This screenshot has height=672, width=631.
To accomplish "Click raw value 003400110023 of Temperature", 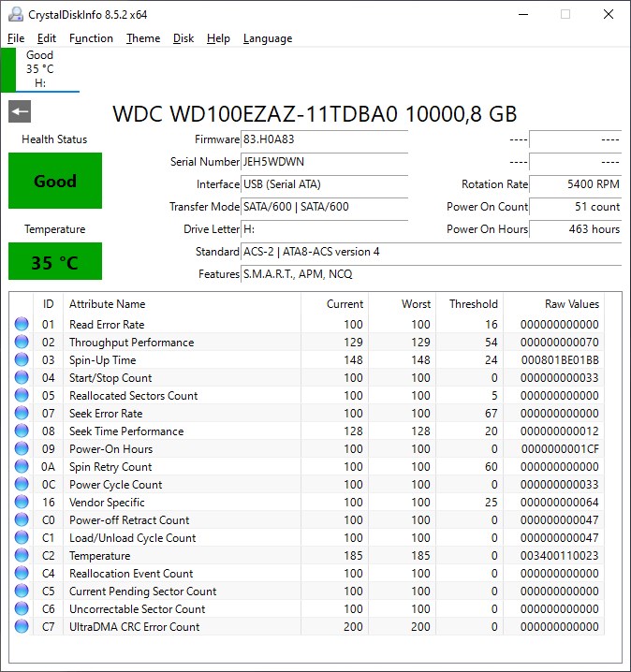I will pyautogui.click(x=560, y=555).
